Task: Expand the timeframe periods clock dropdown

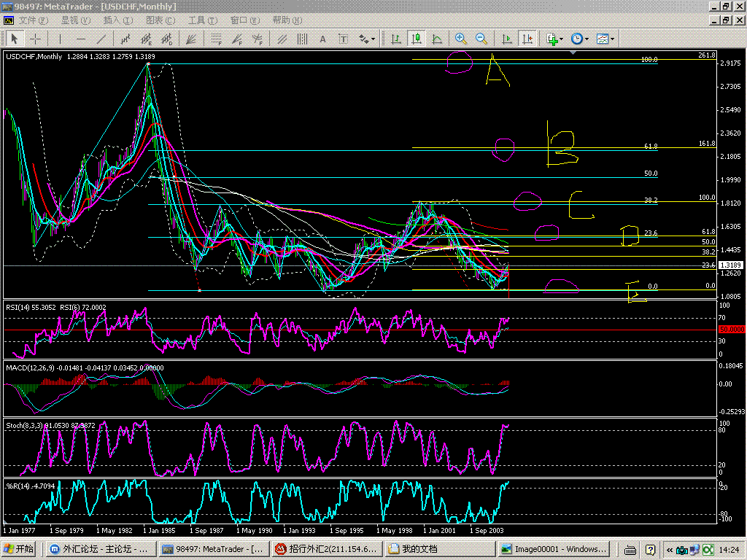Action: (x=587, y=39)
